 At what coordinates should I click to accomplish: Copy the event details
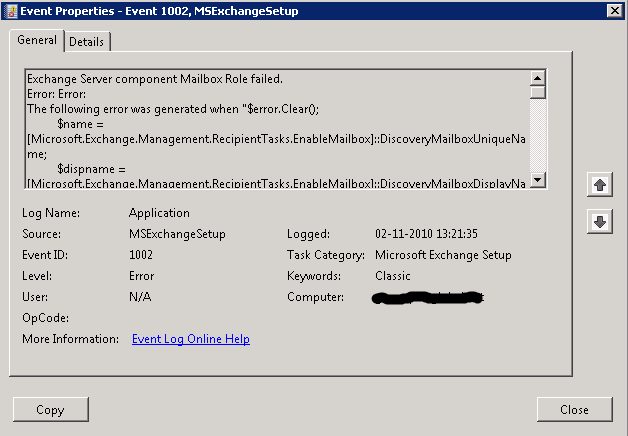click(x=51, y=410)
